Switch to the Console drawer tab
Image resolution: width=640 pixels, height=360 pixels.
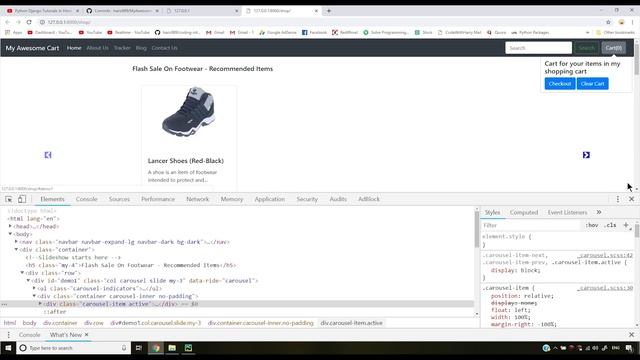click(29, 335)
